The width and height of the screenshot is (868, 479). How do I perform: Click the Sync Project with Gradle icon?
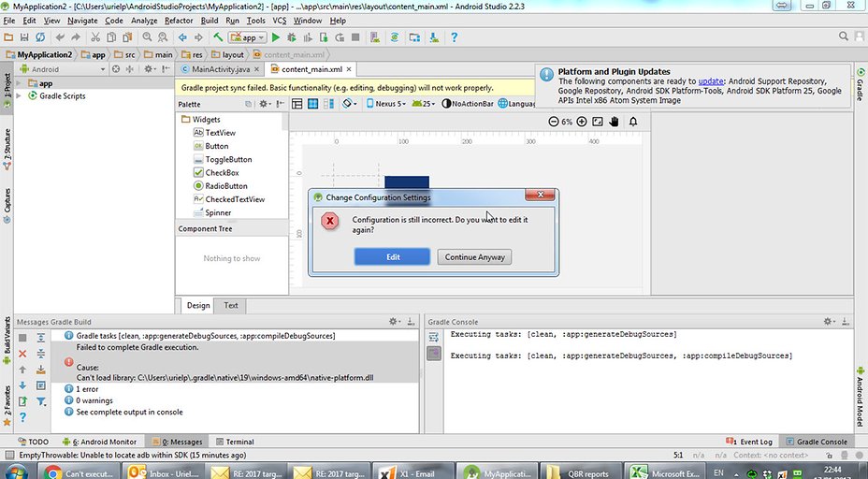coord(395,37)
